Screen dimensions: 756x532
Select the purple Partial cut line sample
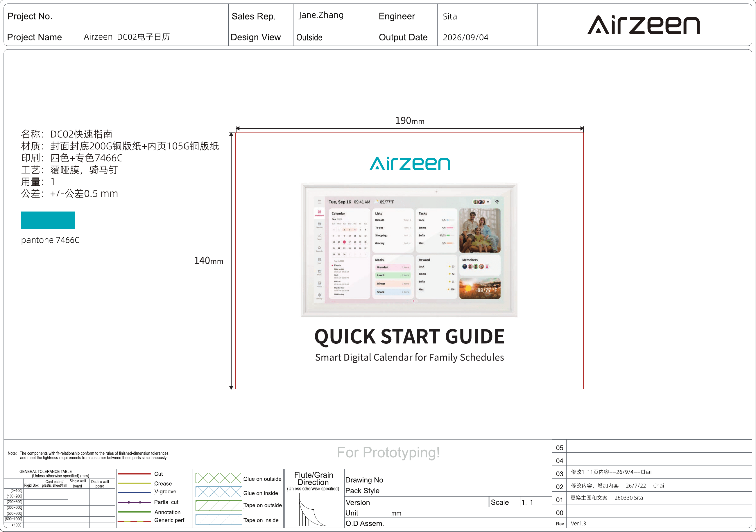(134, 502)
